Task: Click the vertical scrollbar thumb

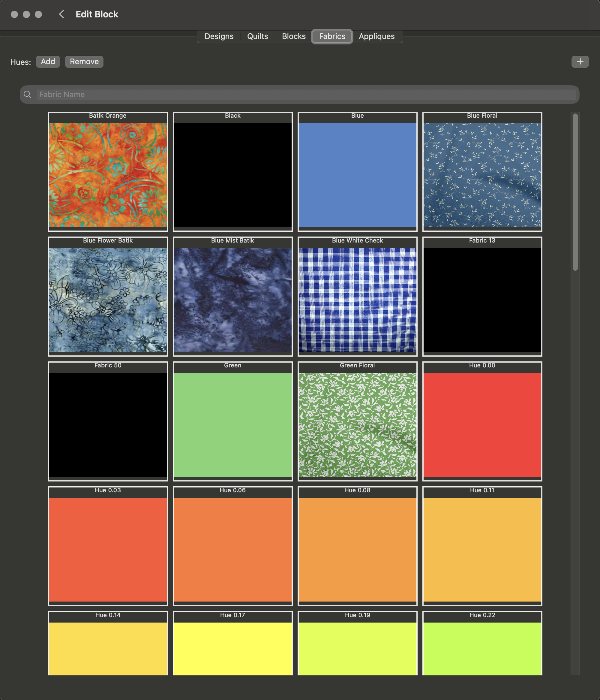Action: coord(575,192)
